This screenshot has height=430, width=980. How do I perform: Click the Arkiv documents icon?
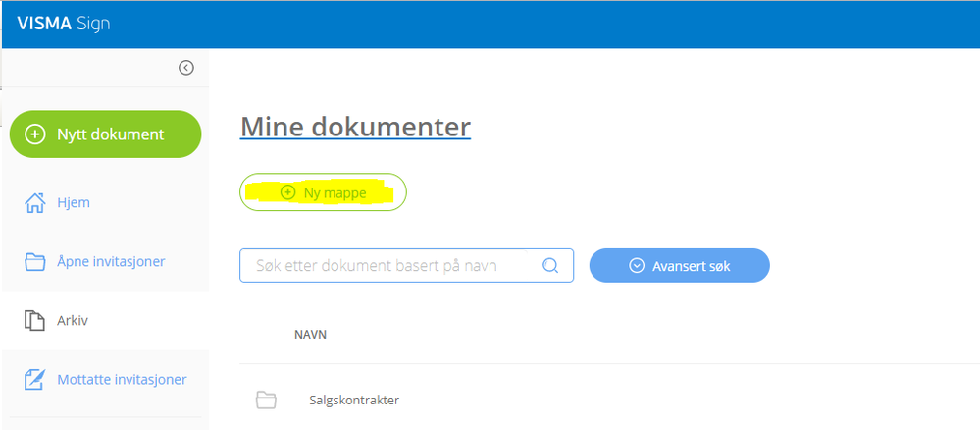point(35,320)
